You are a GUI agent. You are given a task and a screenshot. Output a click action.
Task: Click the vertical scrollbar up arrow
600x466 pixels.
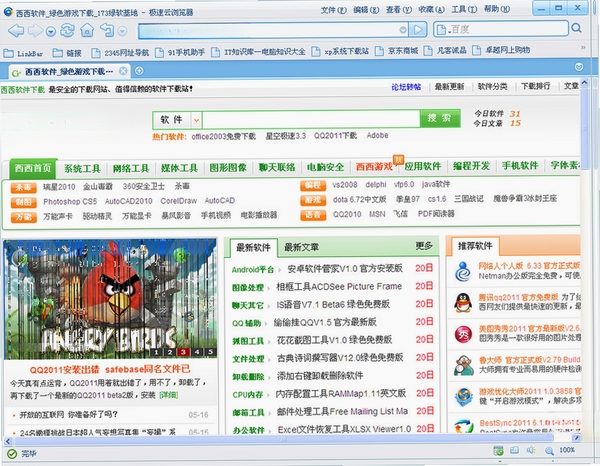[x=584, y=83]
